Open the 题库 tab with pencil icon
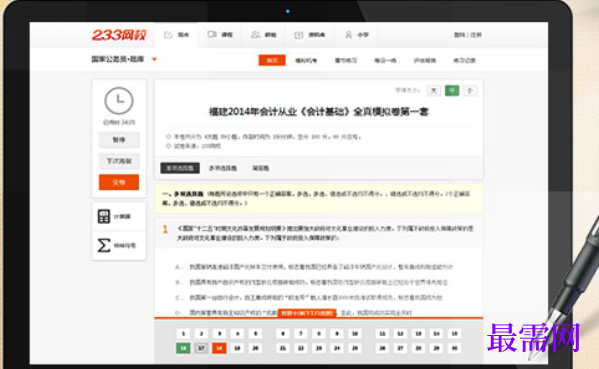Screen dimensions: 599x369 tap(177, 35)
